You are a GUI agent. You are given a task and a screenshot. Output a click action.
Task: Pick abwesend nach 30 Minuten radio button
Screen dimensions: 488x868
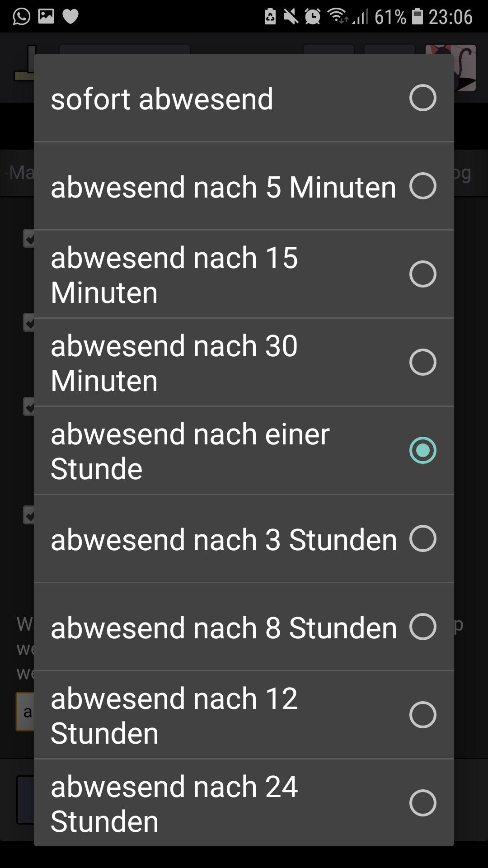pyautogui.click(x=422, y=362)
